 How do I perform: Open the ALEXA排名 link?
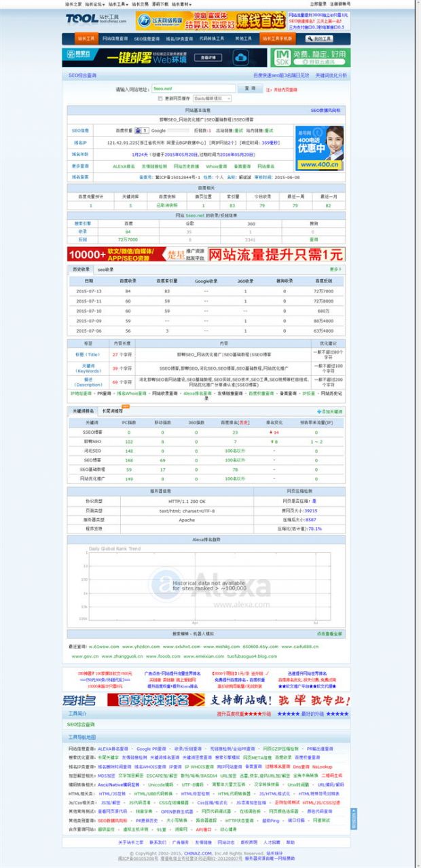coord(124,166)
